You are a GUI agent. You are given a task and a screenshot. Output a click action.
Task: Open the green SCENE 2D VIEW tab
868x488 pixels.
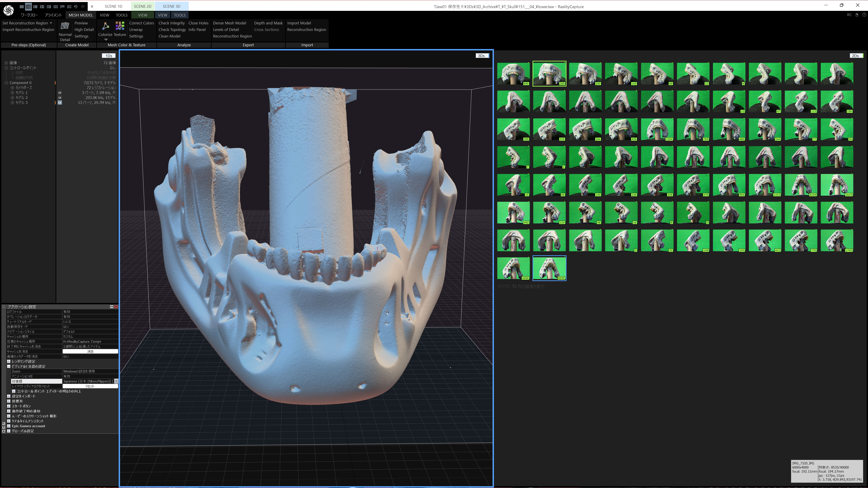[x=143, y=15]
